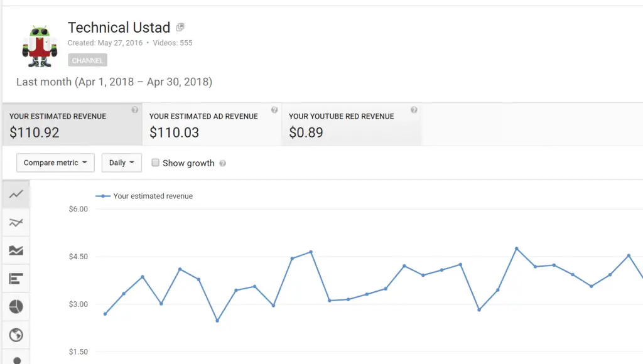The image size is (643, 364).
Task: Select the line chart view icon
Action: tap(16, 195)
